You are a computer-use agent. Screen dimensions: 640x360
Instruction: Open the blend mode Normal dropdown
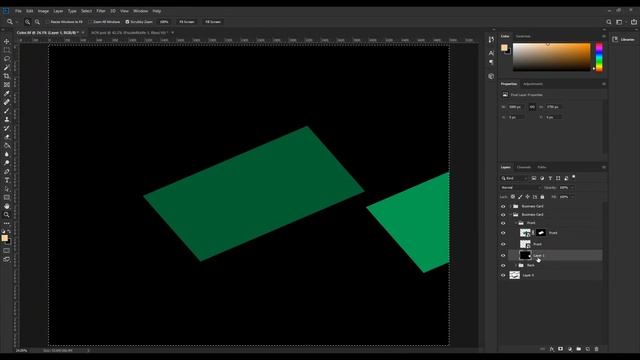click(x=520, y=188)
